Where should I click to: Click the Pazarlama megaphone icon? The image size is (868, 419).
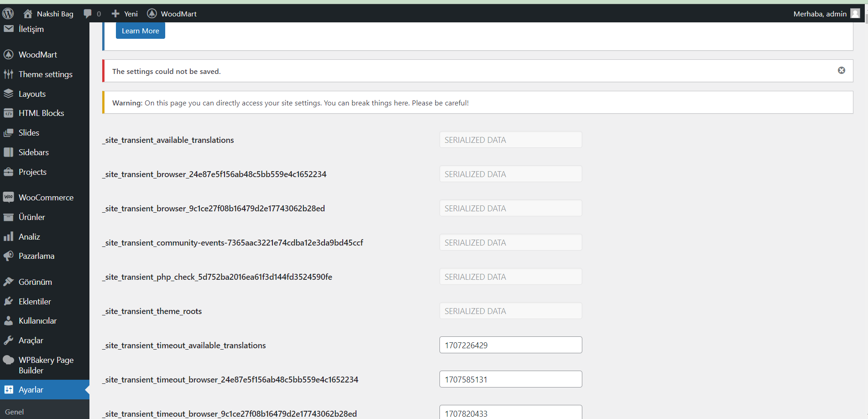(x=9, y=256)
